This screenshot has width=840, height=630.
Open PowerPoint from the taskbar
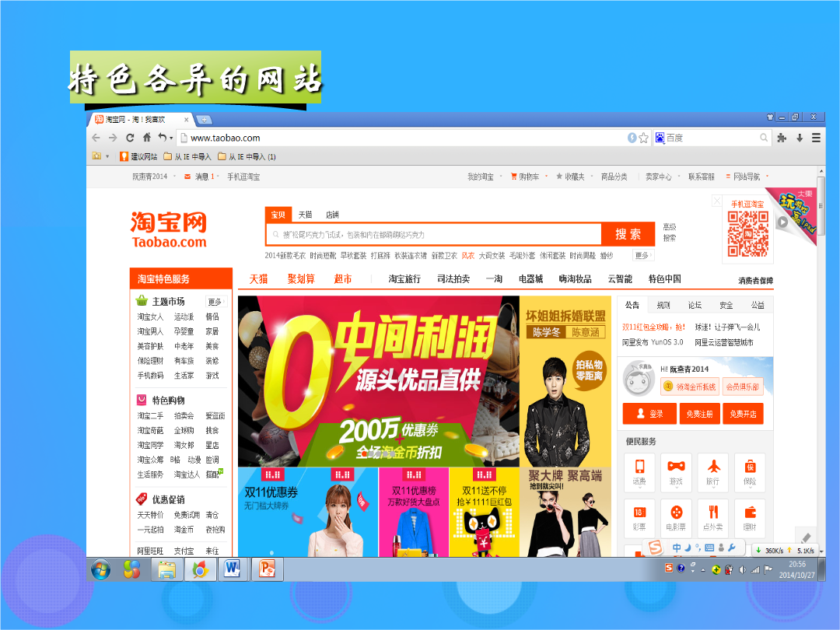266,569
